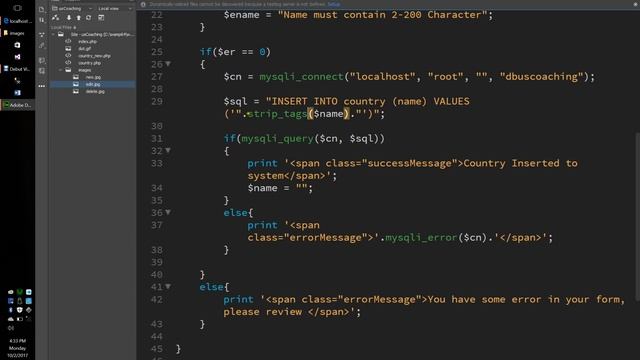Collapse the Site root folder in Files tree
The image size is (640, 360).
(x=53, y=35)
